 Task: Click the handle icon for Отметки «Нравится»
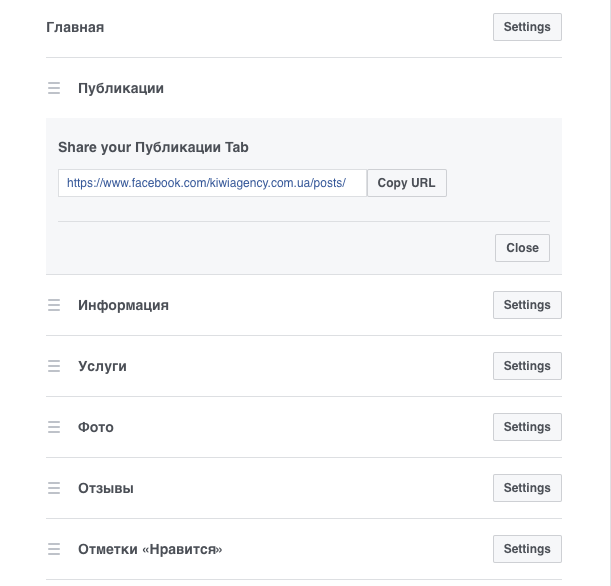coord(54,549)
